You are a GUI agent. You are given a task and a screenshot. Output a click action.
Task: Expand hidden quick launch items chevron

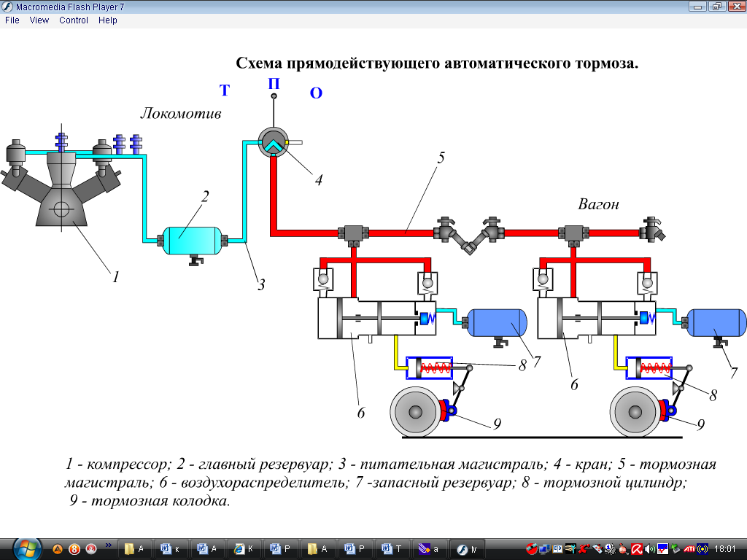pos(109,545)
